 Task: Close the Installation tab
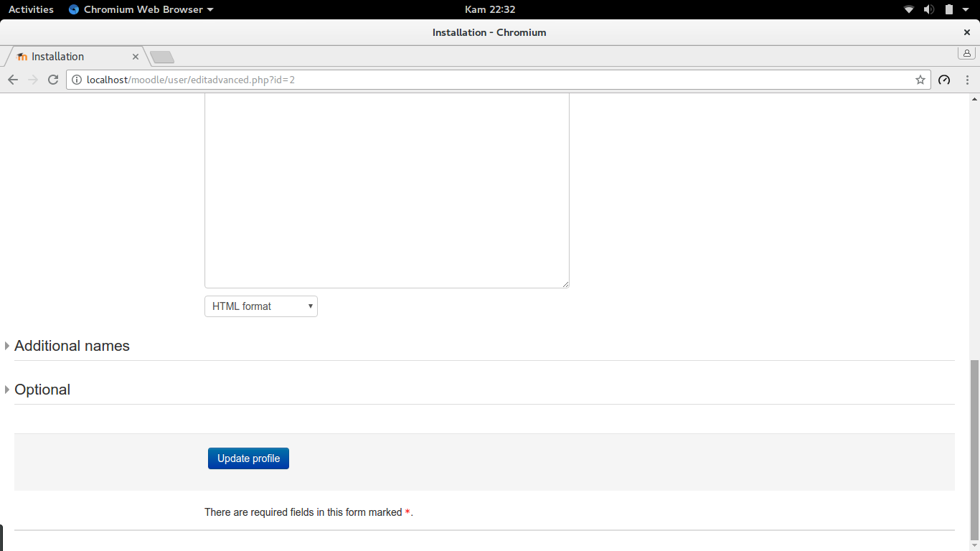[136, 57]
